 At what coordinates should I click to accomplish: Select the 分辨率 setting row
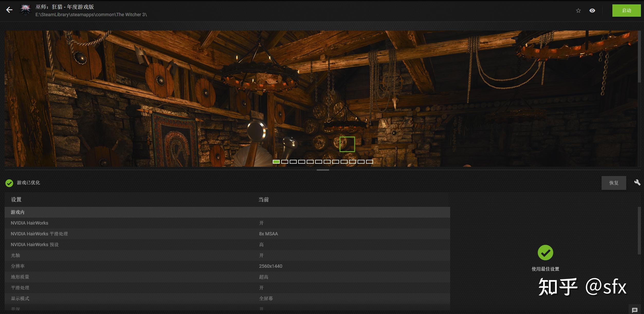click(x=227, y=266)
